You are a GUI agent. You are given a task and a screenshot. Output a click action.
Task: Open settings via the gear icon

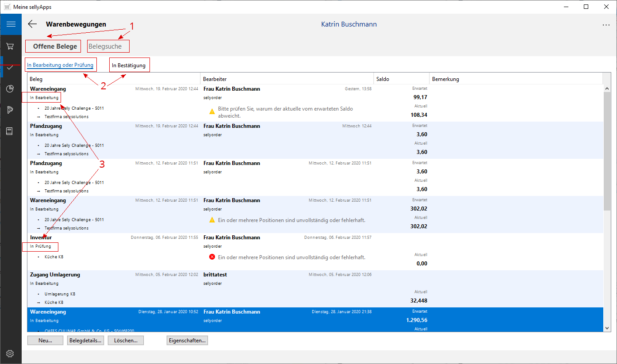[11, 353]
